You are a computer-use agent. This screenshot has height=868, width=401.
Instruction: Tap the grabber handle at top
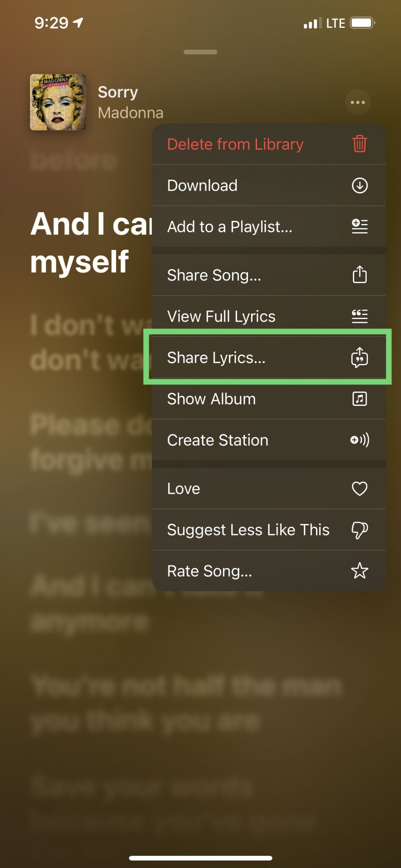pos(200,52)
